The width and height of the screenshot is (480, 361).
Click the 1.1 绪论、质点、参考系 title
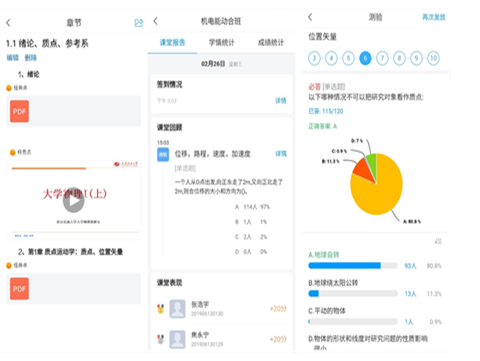[47, 43]
